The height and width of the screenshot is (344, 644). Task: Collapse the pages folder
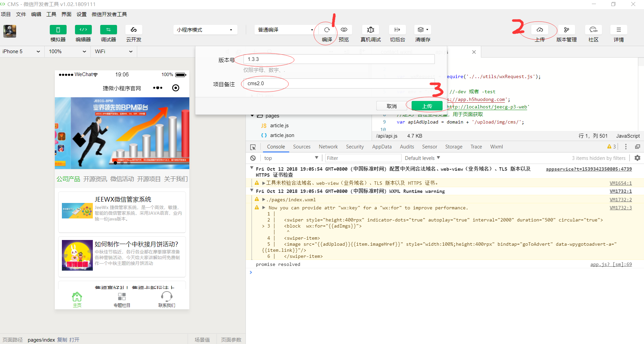point(252,116)
